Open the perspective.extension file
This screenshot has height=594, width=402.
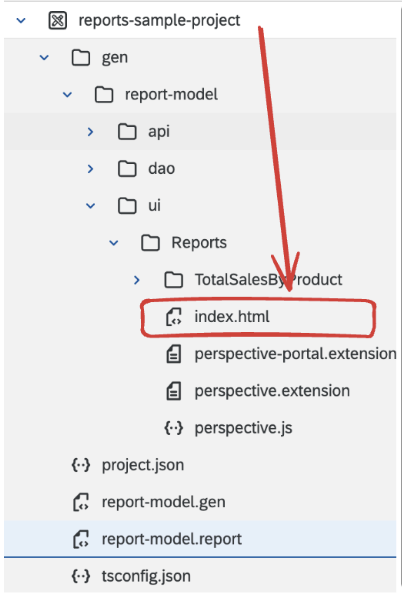tap(272, 391)
